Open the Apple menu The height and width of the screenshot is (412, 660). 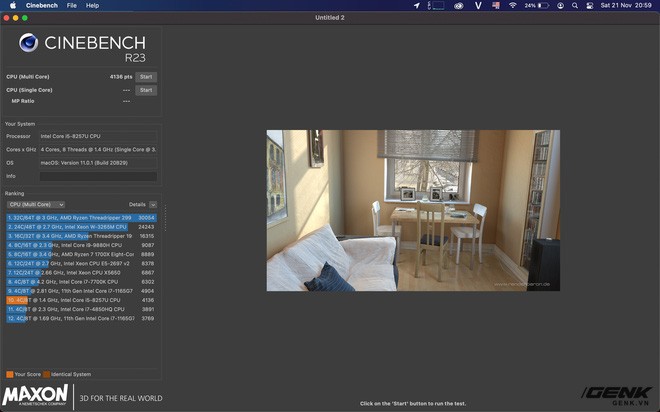point(12,5)
